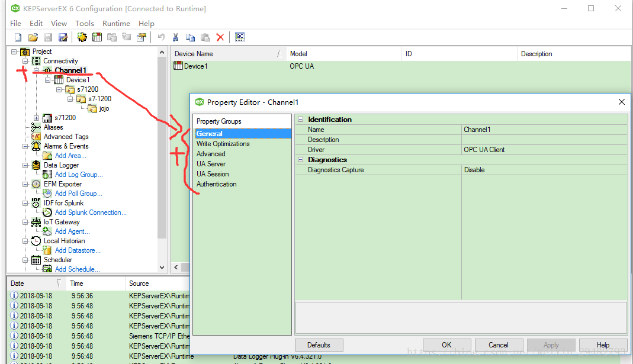The height and width of the screenshot is (364, 633).
Task: Click the Defaults button in Property Editor
Action: 319,345
